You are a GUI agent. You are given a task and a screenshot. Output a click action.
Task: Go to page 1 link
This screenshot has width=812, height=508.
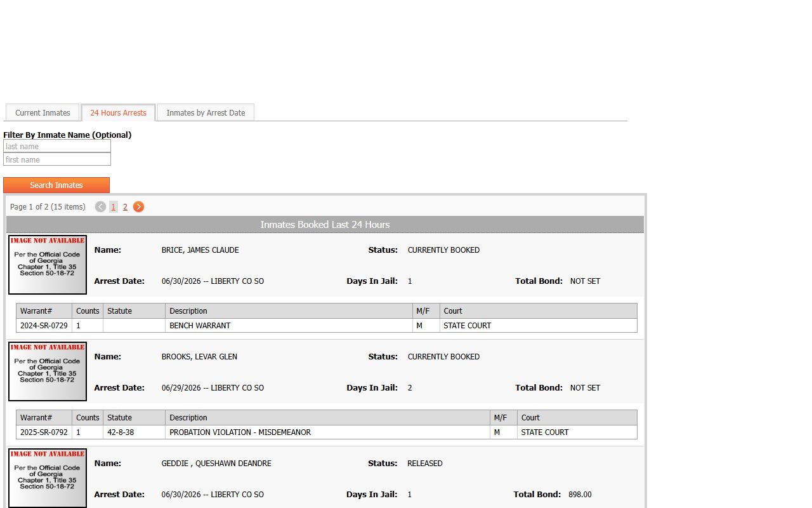point(114,206)
